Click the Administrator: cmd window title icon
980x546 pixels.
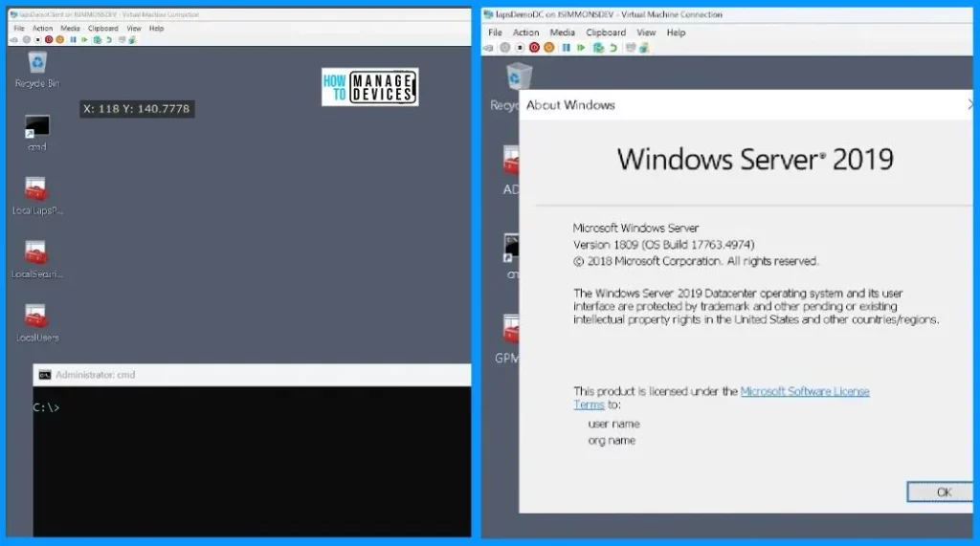(44, 375)
